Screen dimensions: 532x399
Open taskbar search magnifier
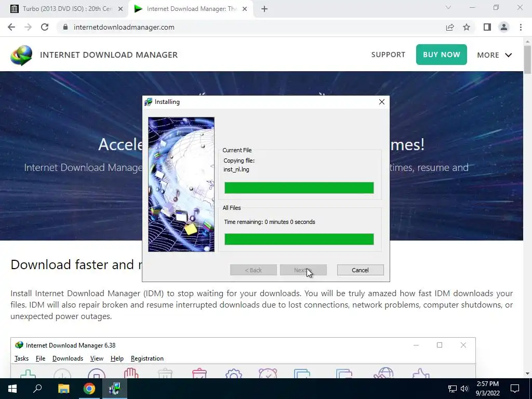(x=37, y=389)
